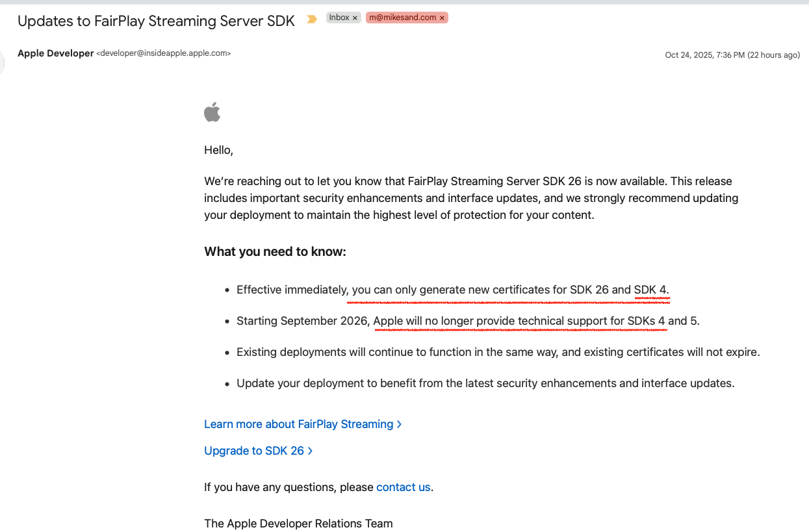Click the Inbox label chip text
Image resolution: width=809 pixels, height=532 pixels.
tap(339, 18)
